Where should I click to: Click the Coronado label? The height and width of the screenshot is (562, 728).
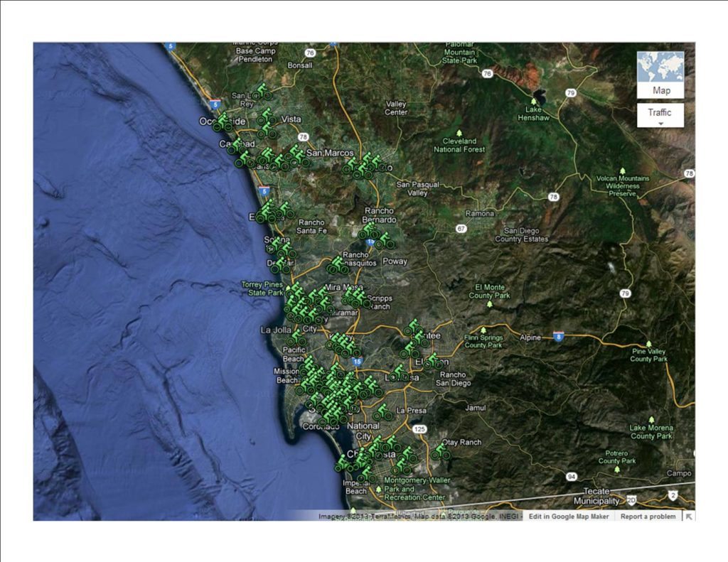321,426
